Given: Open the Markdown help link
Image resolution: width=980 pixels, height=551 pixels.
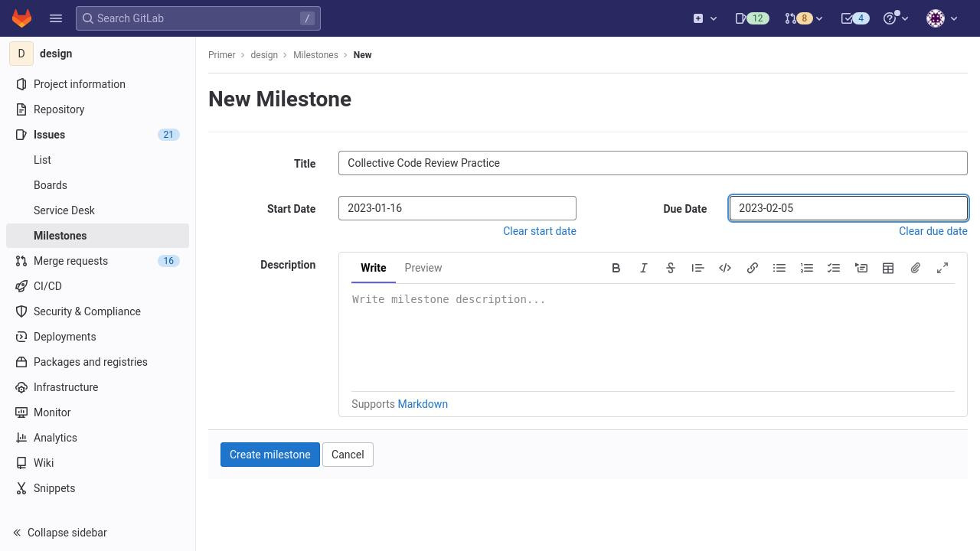Looking at the screenshot, I should point(423,404).
